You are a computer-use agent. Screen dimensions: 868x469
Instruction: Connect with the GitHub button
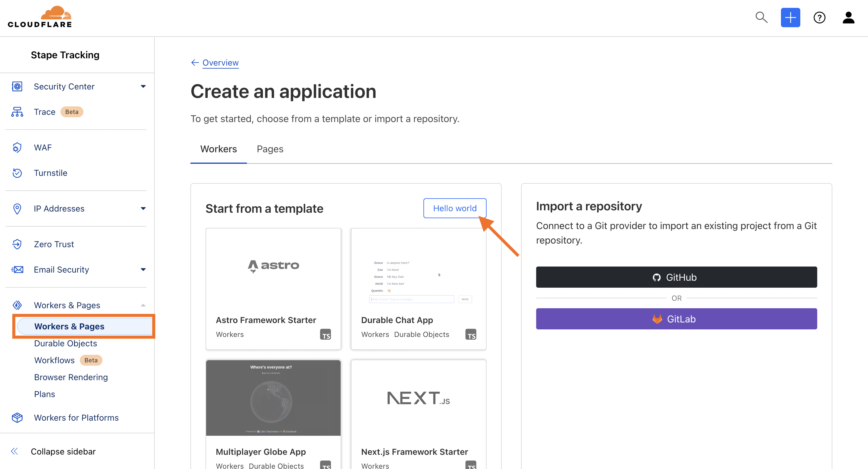[676, 277]
